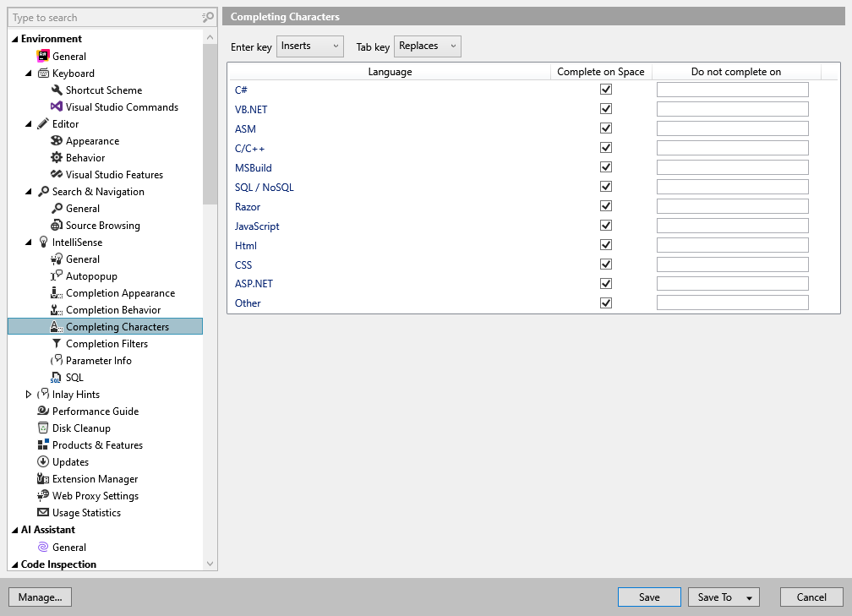This screenshot has width=852, height=616.
Task: Click the Save button
Action: tap(648, 597)
